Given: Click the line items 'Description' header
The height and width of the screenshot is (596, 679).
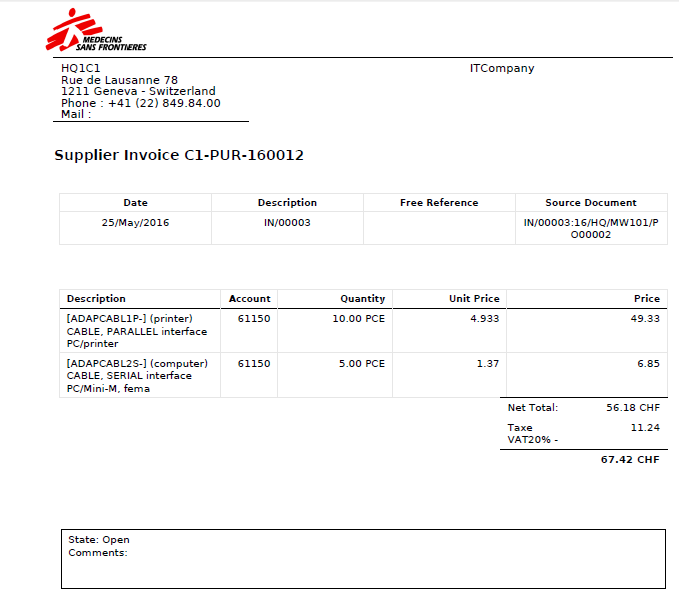Looking at the screenshot, I should pyautogui.click(x=96, y=299).
